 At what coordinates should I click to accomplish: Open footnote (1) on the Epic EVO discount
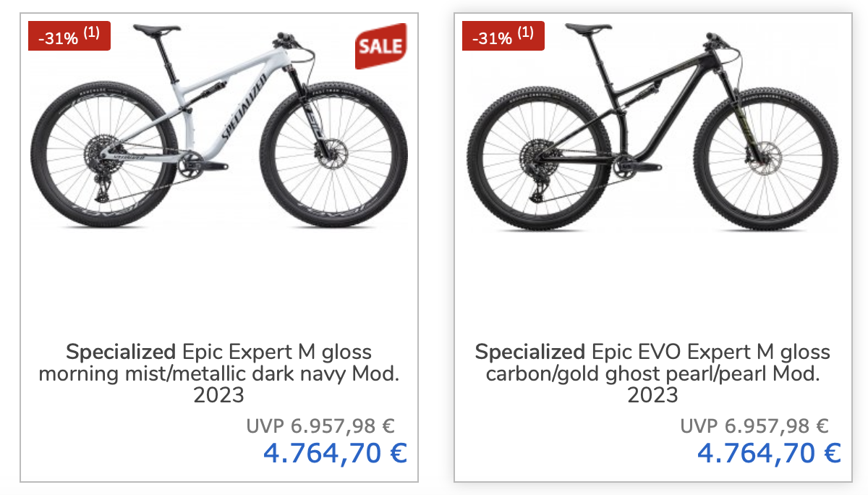[x=526, y=33]
